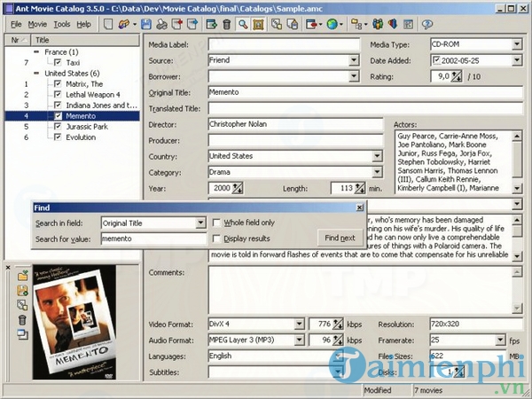Collapse the France group
This screenshot has height=399, width=532.
36,52
